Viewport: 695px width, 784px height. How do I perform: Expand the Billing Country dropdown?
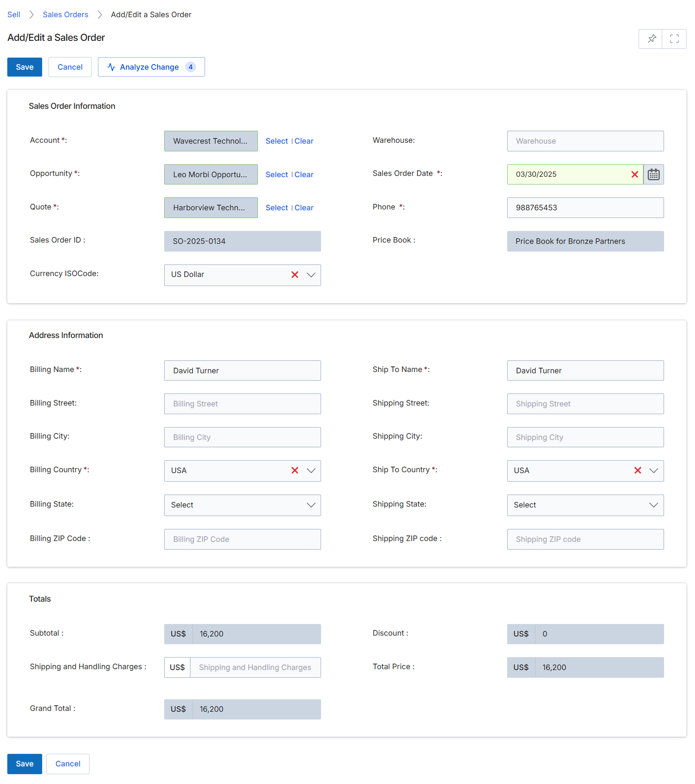tap(311, 470)
